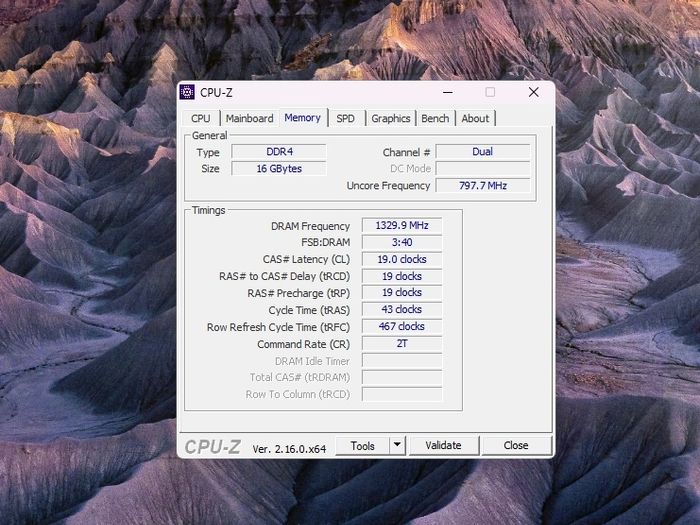Click the 19.0 clocks CAS latency value
The height and width of the screenshot is (525, 700).
[x=402, y=259]
